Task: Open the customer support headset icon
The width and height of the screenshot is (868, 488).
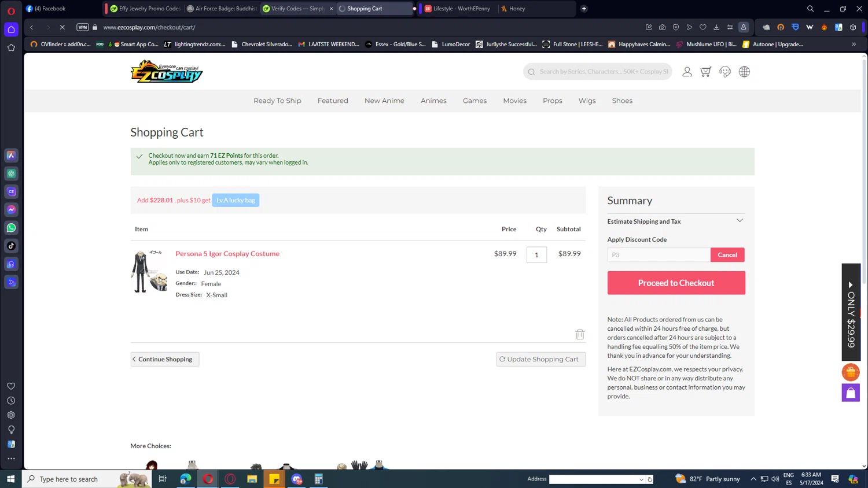Action: pyautogui.click(x=725, y=72)
